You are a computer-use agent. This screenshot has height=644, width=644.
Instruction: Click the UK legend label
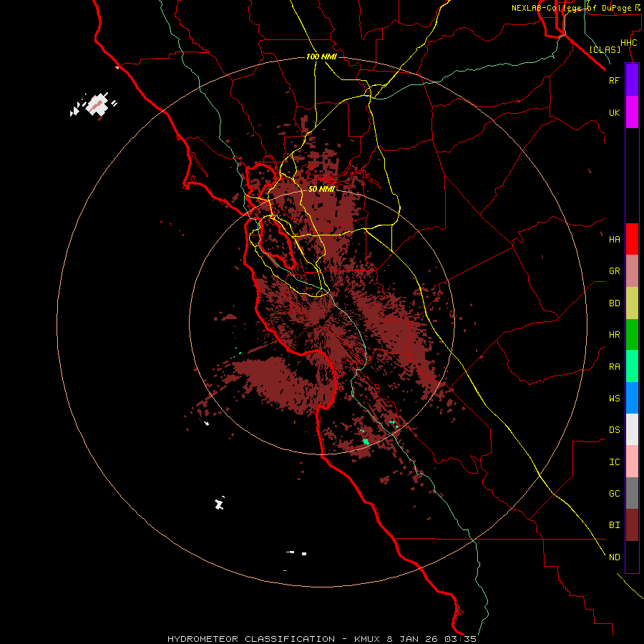(x=614, y=113)
